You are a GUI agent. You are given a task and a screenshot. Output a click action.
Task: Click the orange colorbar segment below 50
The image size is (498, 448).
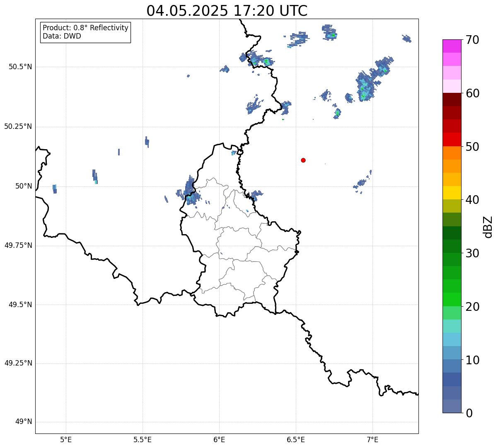coord(452,153)
